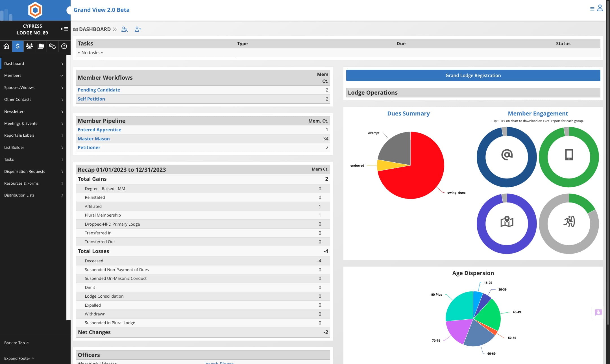Viewport: 610px width, 364px height.
Task: Click the search member icon beside Dashboard
Action: coord(125,29)
